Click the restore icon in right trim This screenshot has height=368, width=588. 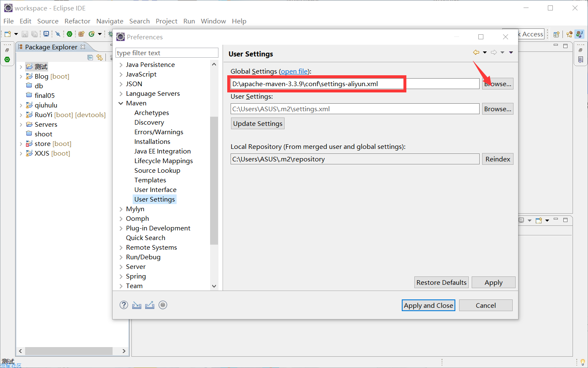[580, 50]
